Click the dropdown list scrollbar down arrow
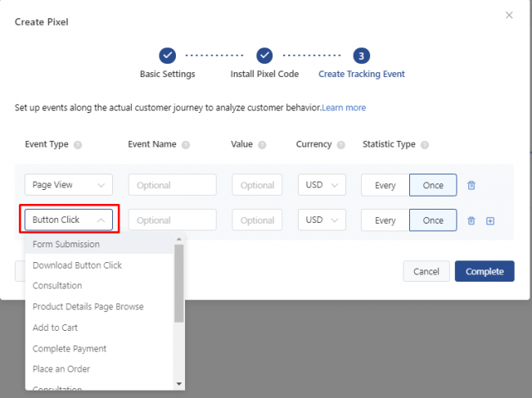532x398 pixels. (179, 383)
